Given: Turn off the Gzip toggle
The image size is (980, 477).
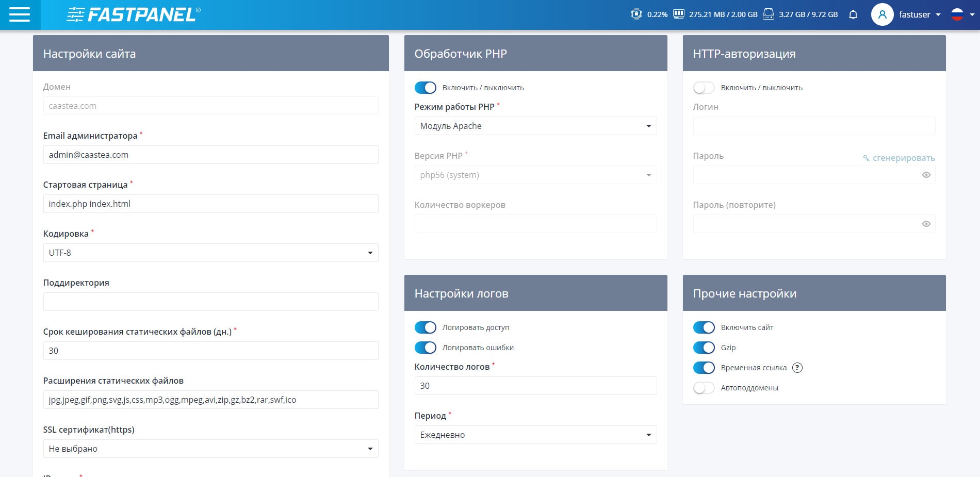Looking at the screenshot, I should pos(704,348).
